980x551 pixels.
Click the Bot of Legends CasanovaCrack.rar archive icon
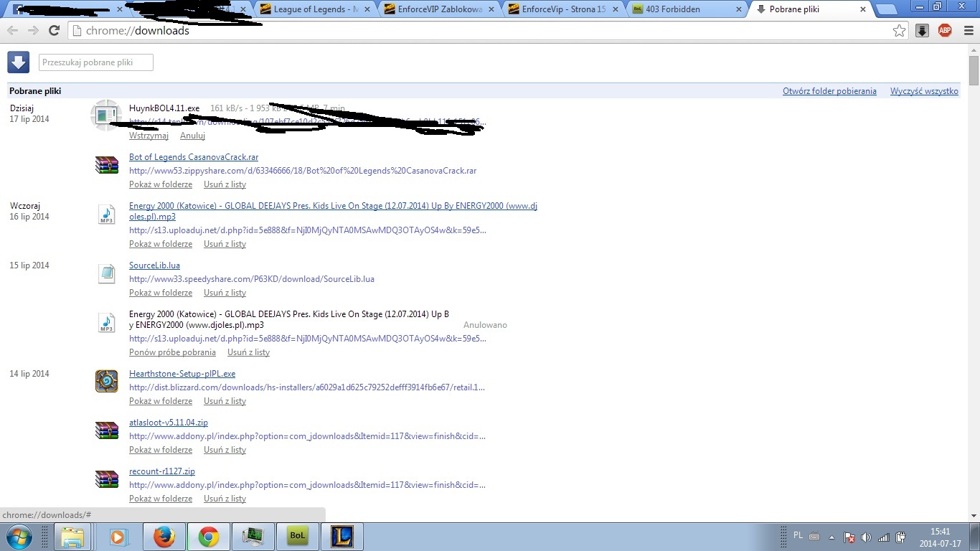[106, 165]
